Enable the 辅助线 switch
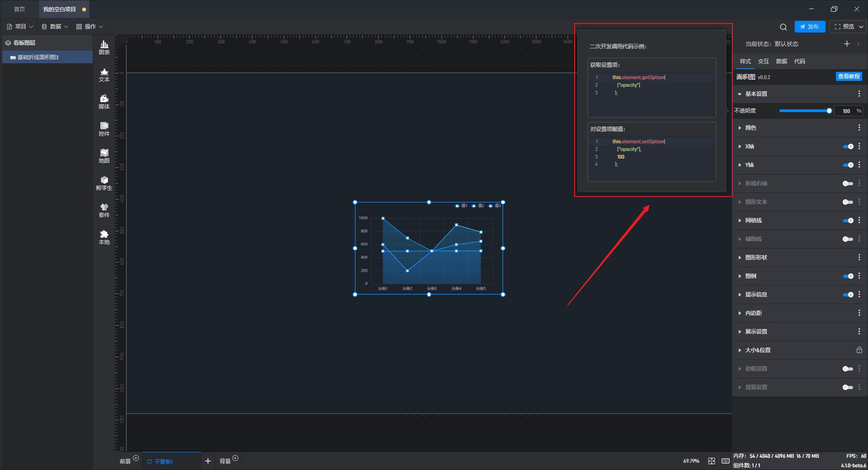Image resolution: width=868 pixels, height=470 pixels. click(x=848, y=239)
